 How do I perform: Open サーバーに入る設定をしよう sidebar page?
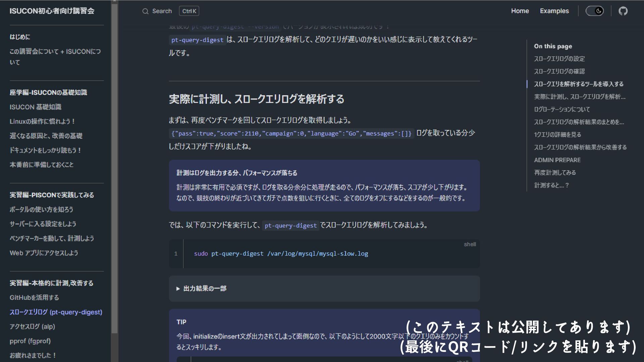pyautogui.click(x=43, y=224)
